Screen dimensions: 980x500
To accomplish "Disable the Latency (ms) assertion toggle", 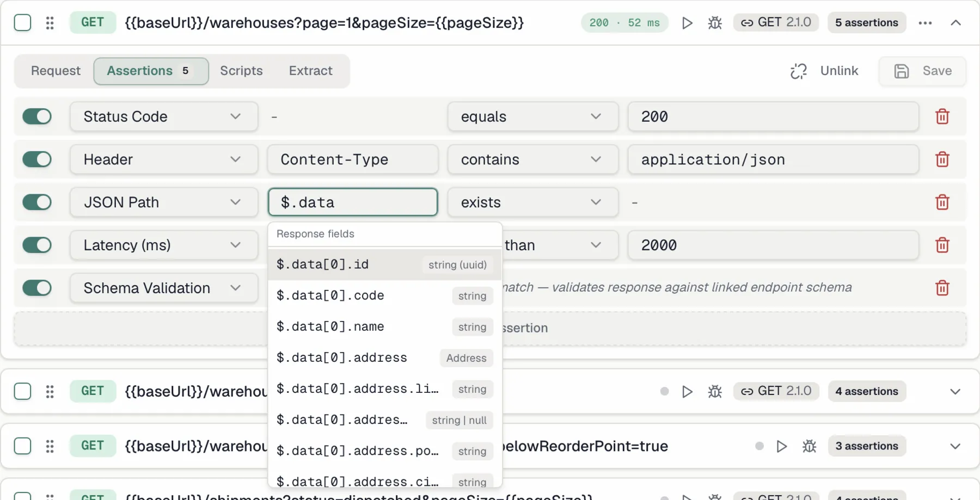I will point(37,245).
